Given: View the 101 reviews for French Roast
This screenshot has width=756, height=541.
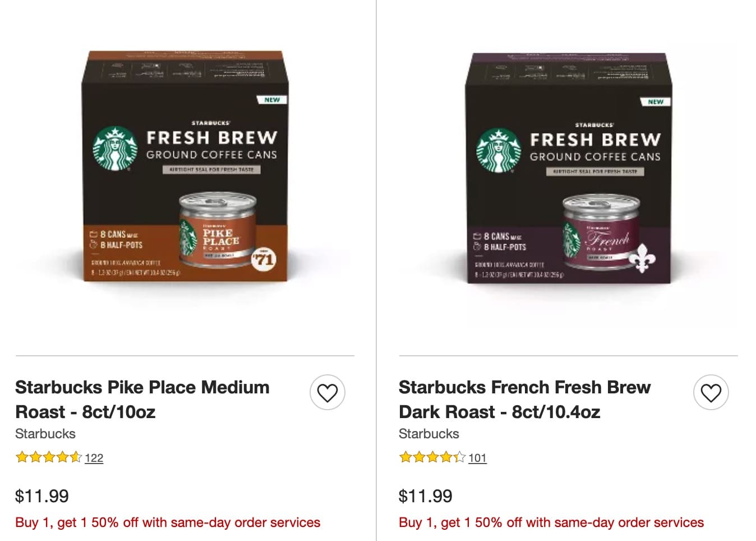Looking at the screenshot, I should 478,458.
